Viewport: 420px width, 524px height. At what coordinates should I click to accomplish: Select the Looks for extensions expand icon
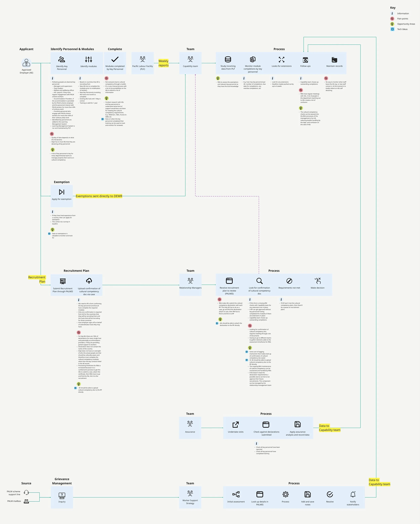click(282, 59)
